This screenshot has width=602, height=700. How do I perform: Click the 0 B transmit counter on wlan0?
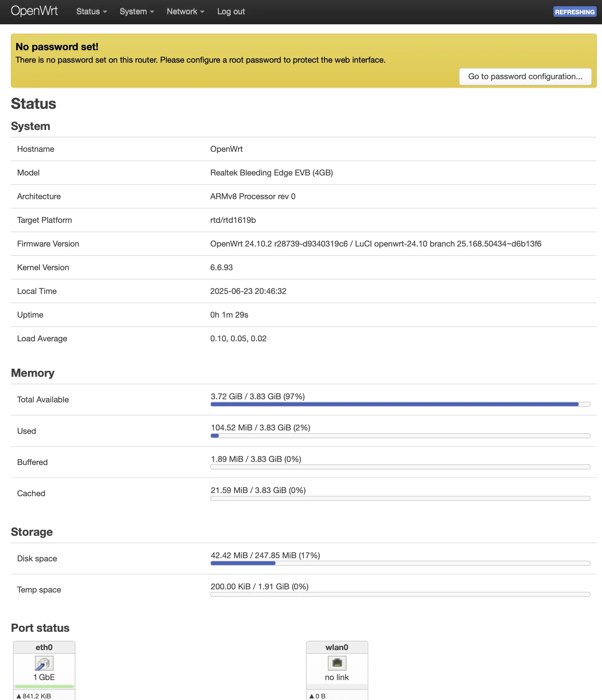pyautogui.click(x=318, y=696)
